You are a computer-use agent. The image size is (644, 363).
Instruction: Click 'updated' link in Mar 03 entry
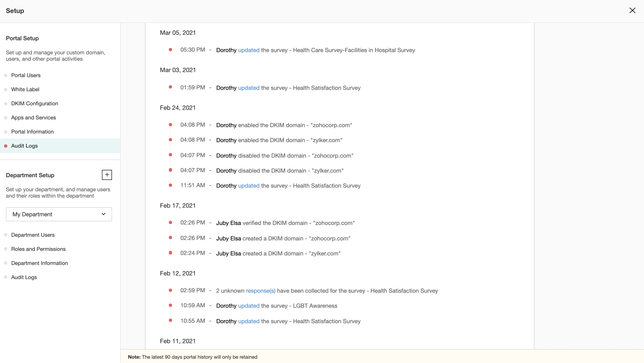click(248, 88)
